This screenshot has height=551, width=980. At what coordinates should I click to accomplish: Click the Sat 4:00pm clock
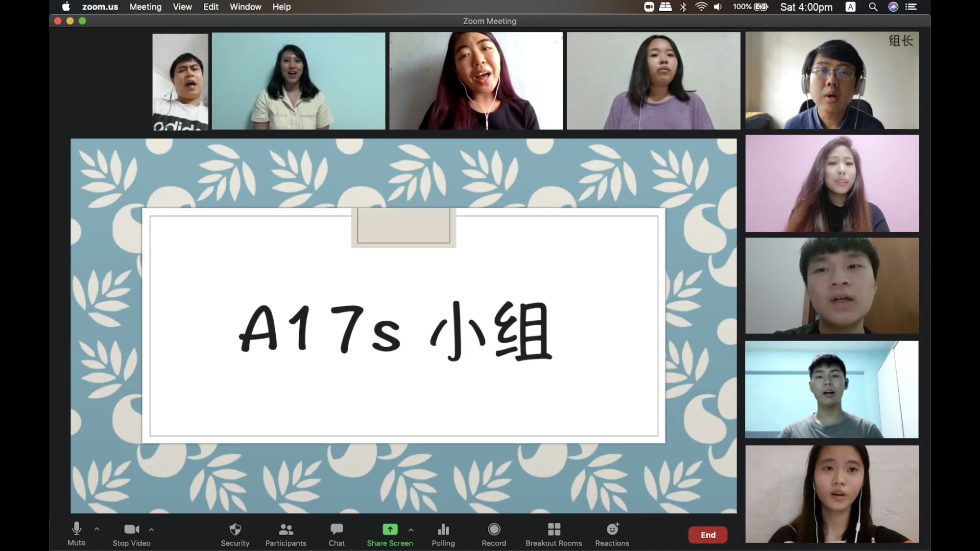pyautogui.click(x=806, y=7)
